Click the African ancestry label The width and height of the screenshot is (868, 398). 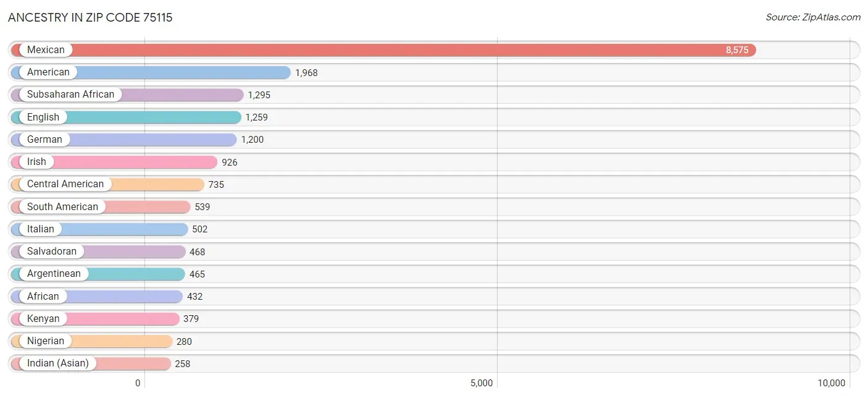click(x=42, y=296)
